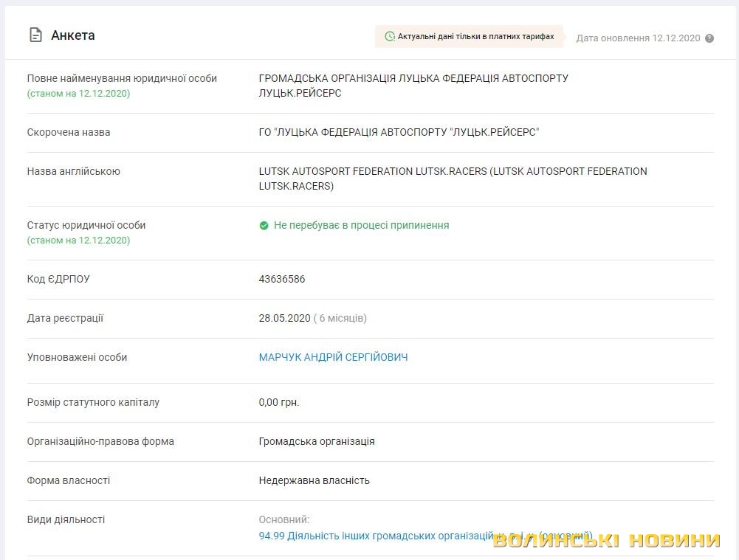Click the clock icon in the tariff badge
The height and width of the screenshot is (560, 739).
(x=389, y=36)
